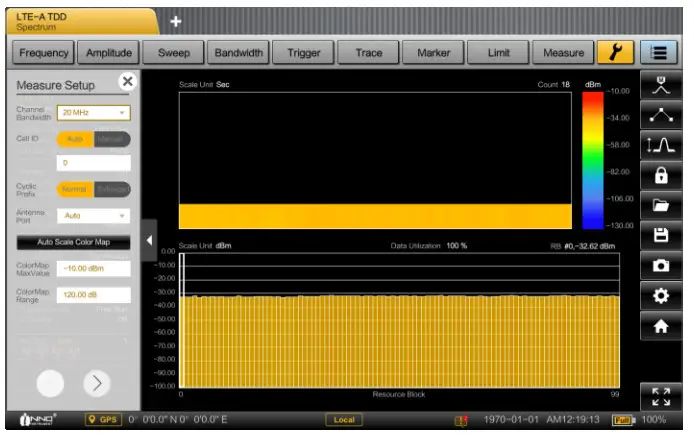Open the Antenna Port dropdown
Viewport: 694px width, 444px height.
click(x=94, y=216)
